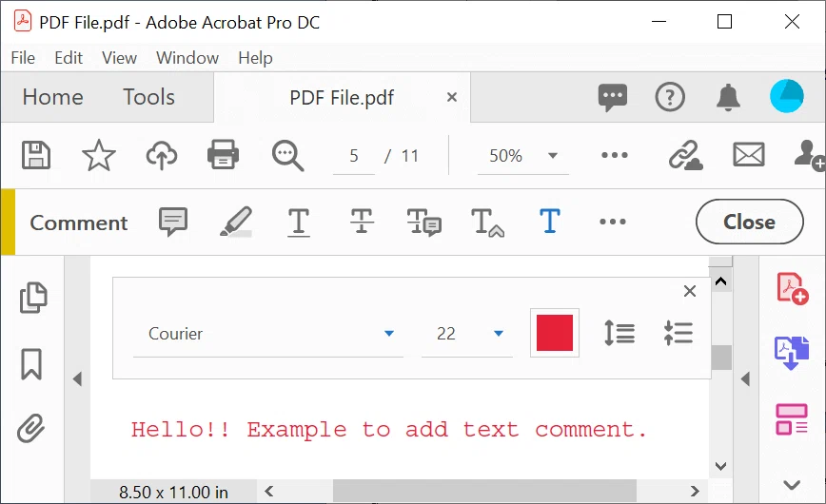Open bookmarks panel

coord(31,364)
